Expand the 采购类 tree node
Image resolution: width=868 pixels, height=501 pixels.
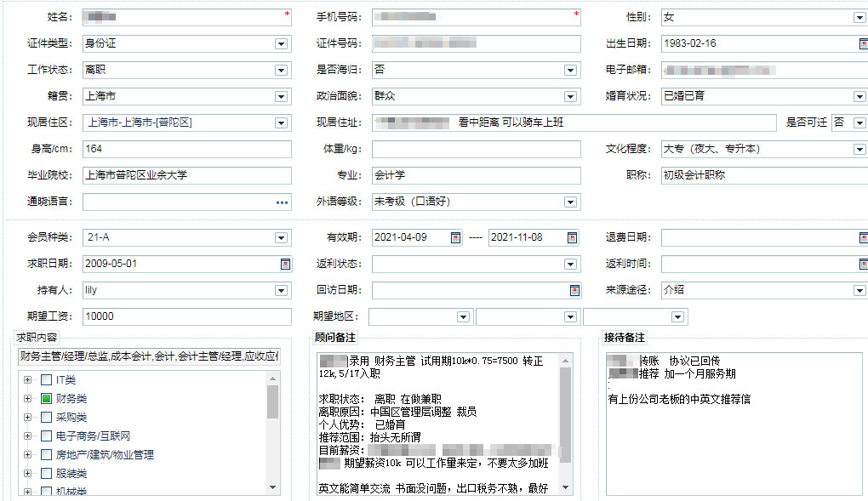pyautogui.click(x=28, y=418)
